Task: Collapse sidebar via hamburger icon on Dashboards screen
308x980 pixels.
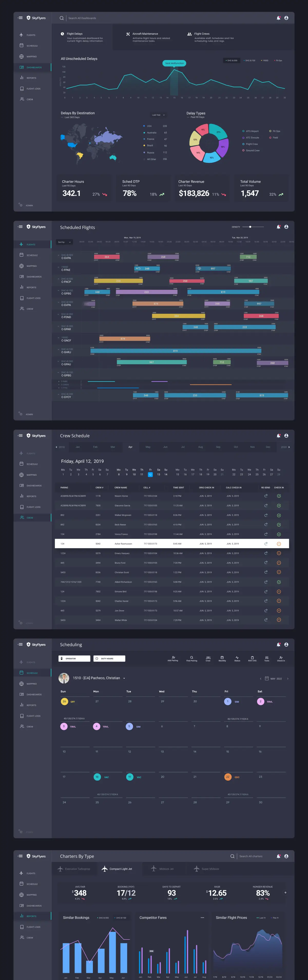Action: 20,17
